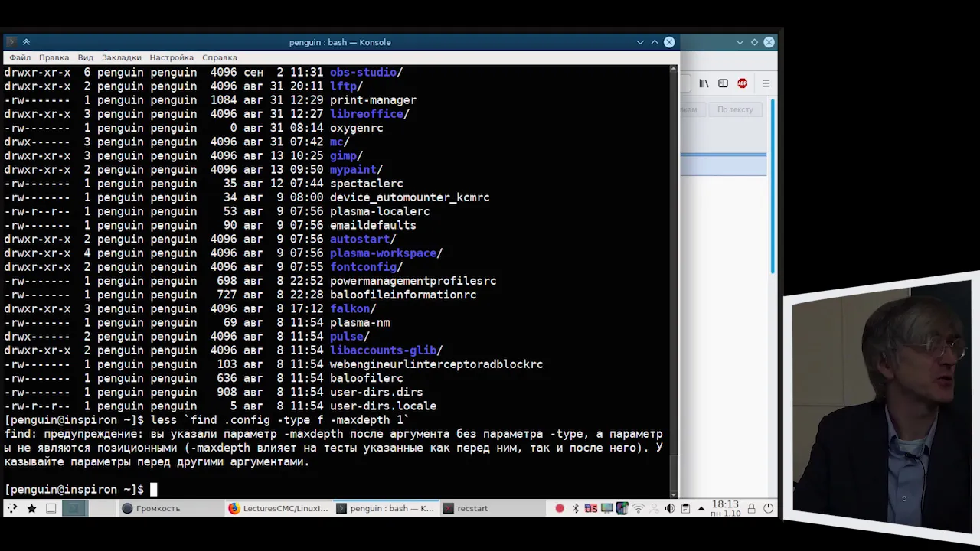Click the show desktop square icon in taskbar

pos(51,508)
